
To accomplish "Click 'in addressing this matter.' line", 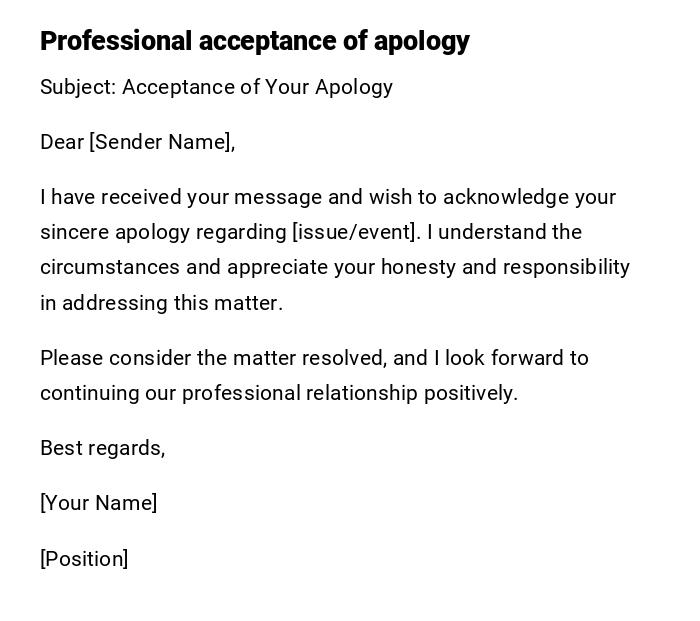I will pyautogui.click(x=161, y=303).
